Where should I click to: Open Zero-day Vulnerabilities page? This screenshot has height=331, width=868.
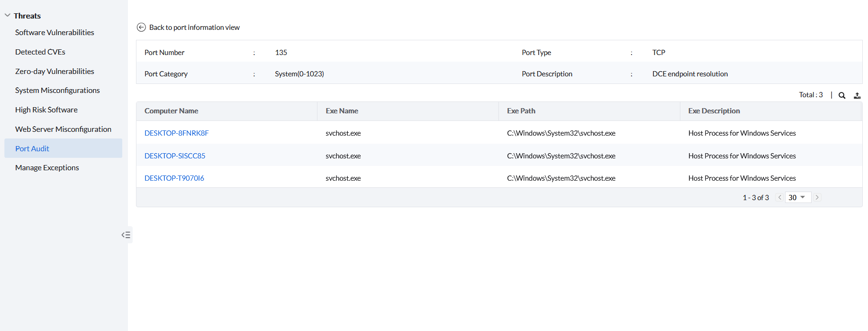[x=54, y=71]
